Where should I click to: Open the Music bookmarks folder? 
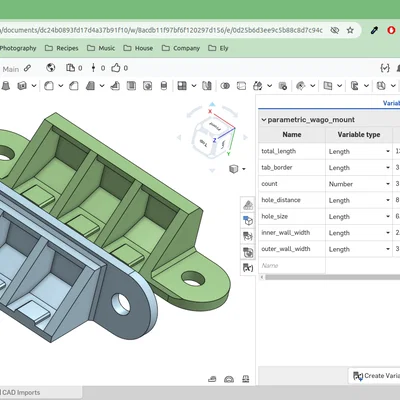pyautogui.click(x=101, y=48)
